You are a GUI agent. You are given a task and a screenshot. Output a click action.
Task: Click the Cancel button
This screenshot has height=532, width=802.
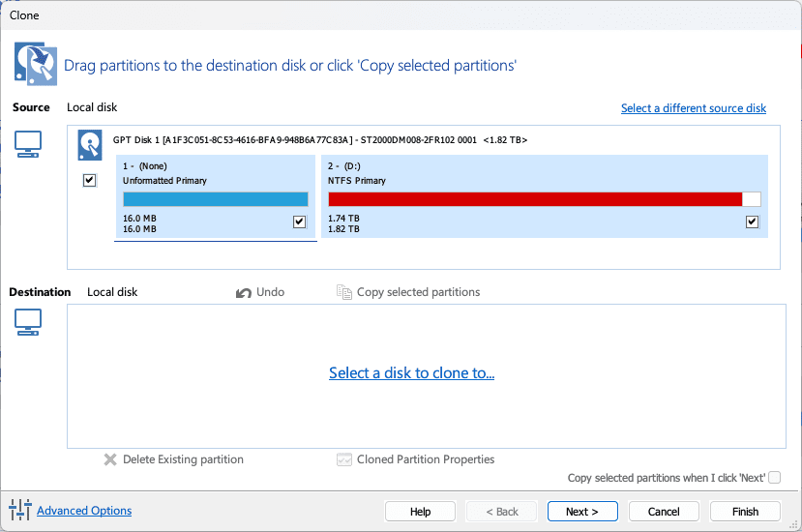click(x=664, y=512)
